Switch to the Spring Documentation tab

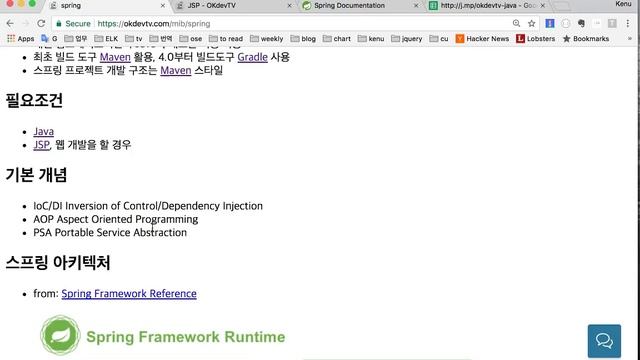tap(359, 6)
